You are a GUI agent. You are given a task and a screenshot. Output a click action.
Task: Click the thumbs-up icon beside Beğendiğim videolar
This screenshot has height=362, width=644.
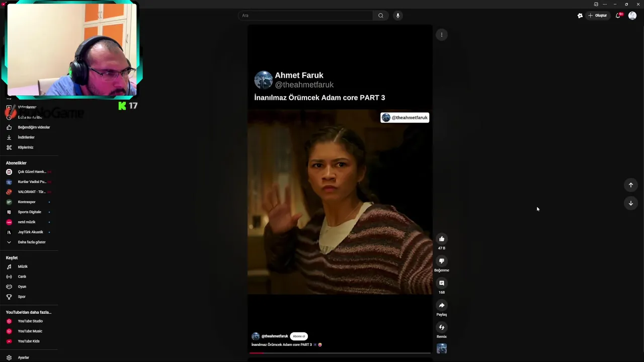(x=9, y=127)
